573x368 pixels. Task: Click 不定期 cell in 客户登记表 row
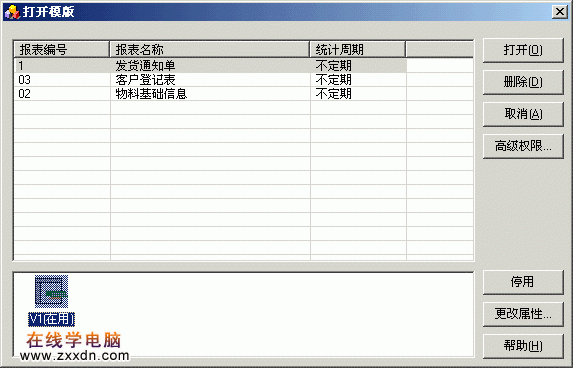point(358,80)
